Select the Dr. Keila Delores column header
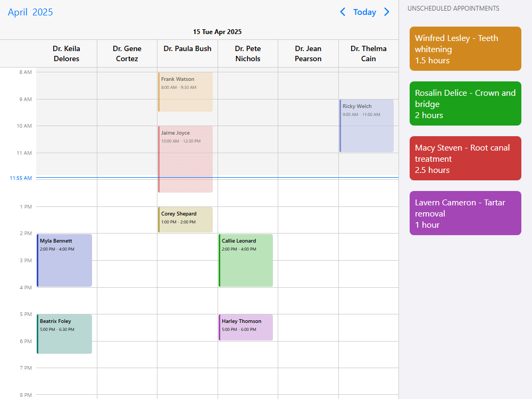The image size is (532, 399). 66,54
